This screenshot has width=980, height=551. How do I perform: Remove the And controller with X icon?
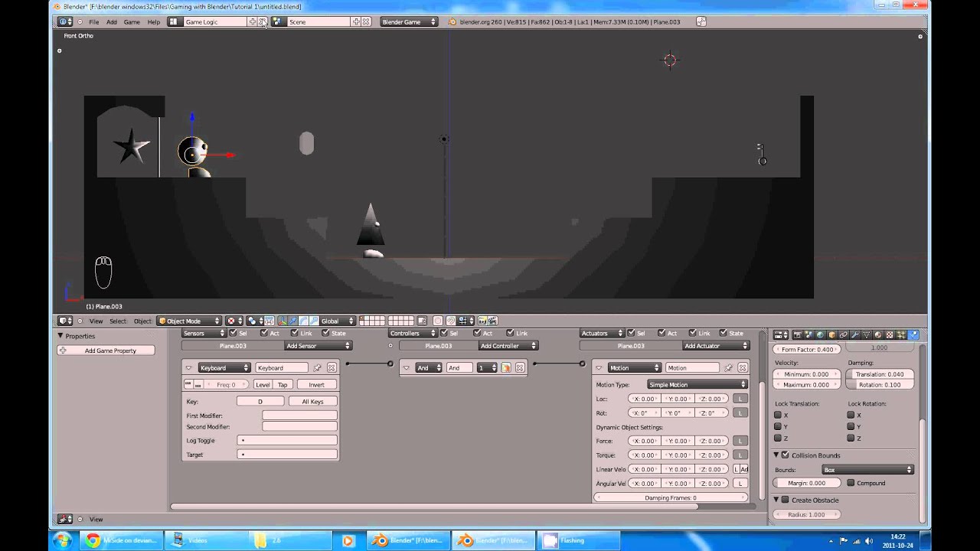pos(519,368)
